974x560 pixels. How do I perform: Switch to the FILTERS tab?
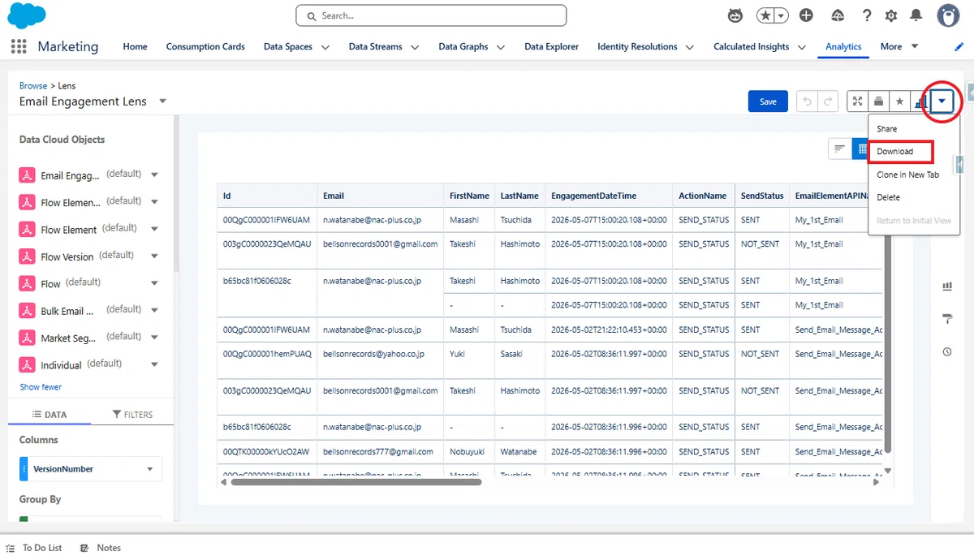point(132,415)
